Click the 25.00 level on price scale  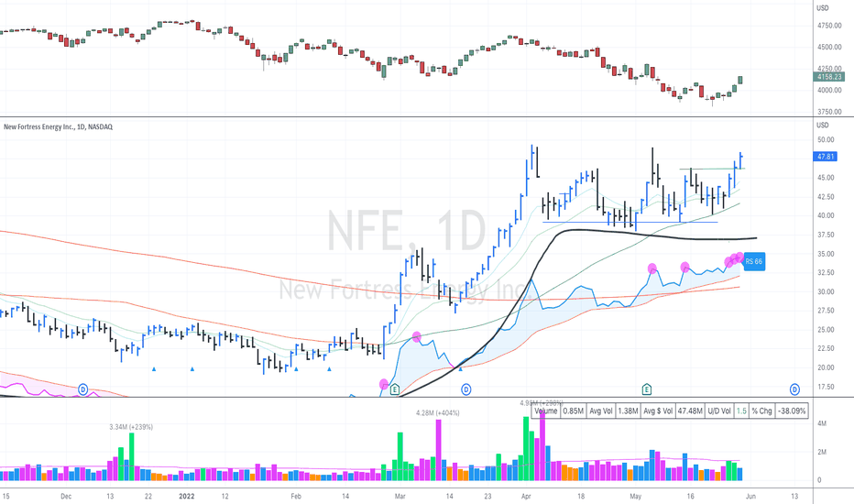coord(826,330)
